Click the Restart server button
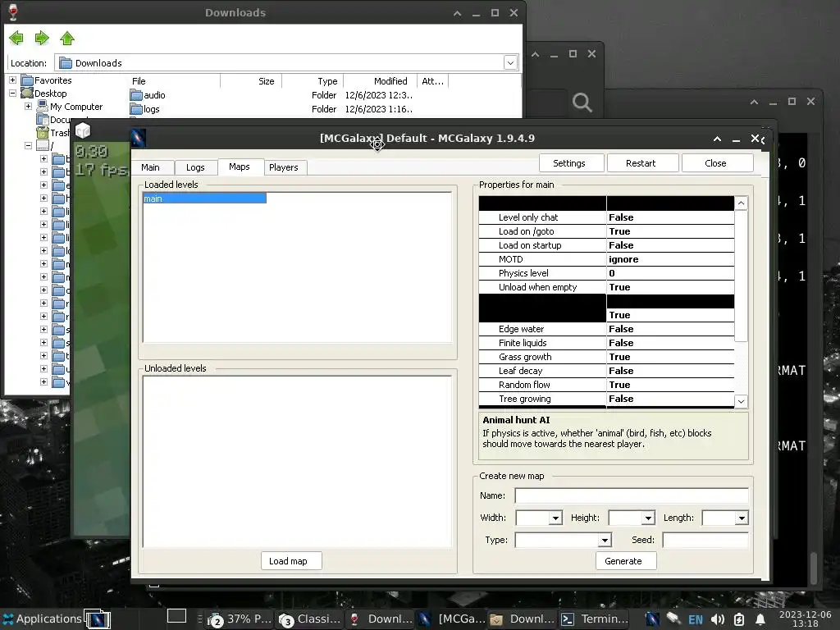840x630 pixels. 641,163
